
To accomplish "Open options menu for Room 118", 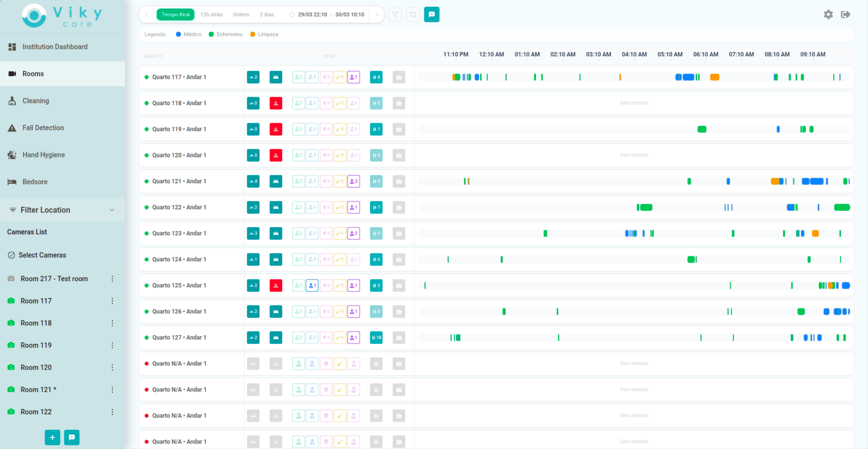I will [x=112, y=323].
